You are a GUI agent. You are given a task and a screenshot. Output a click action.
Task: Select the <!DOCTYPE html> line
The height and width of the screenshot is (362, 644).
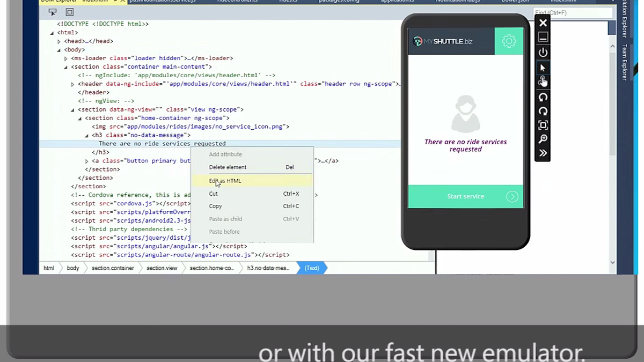point(103,24)
